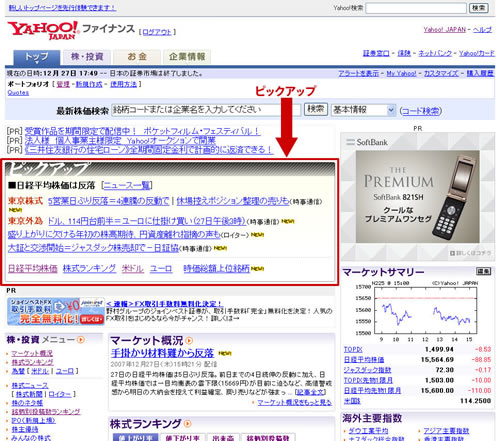Click the ログアウト link
The image size is (500, 441).
click(157, 32)
